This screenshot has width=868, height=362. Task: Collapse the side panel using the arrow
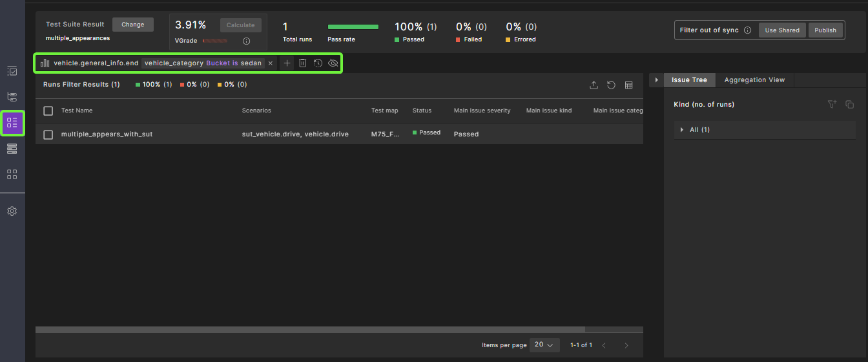tap(657, 80)
